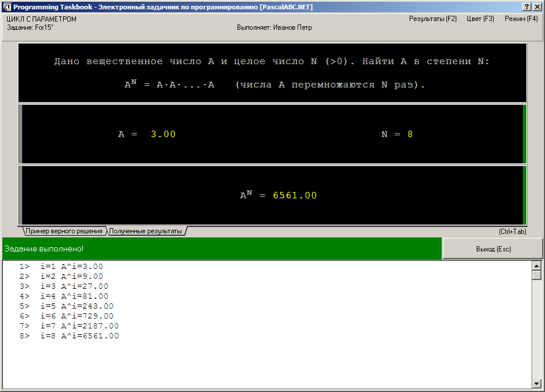Open the help question mark button
The image size is (545, 392).
click(x=527, y=6)
